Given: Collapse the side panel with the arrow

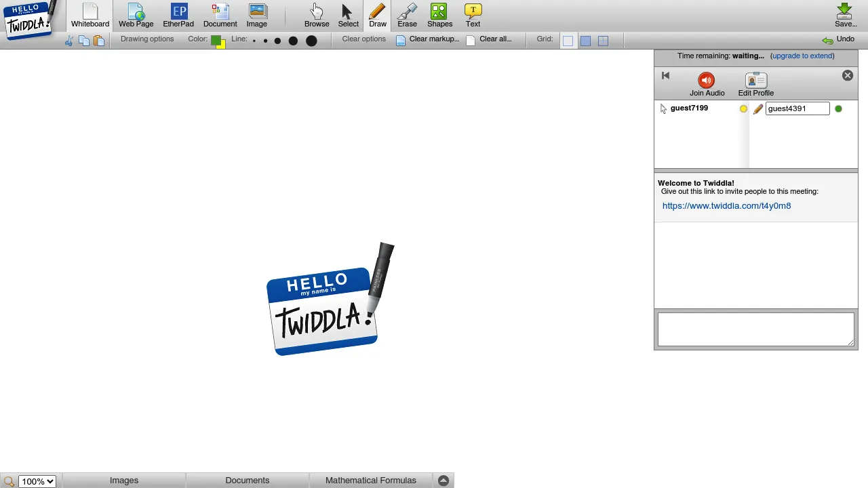Looking at the screenshot, I should pos(665,76).
